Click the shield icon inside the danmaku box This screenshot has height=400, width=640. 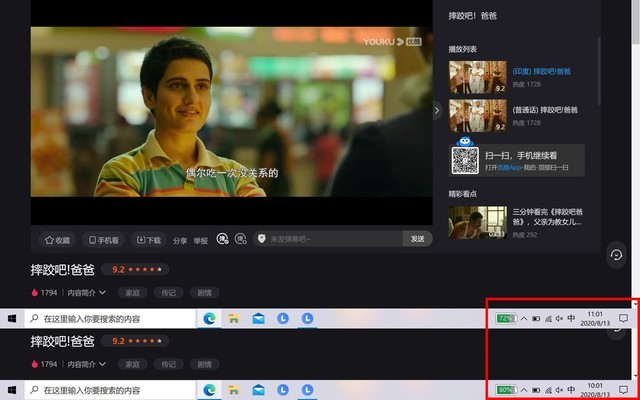tap(262, 239)
